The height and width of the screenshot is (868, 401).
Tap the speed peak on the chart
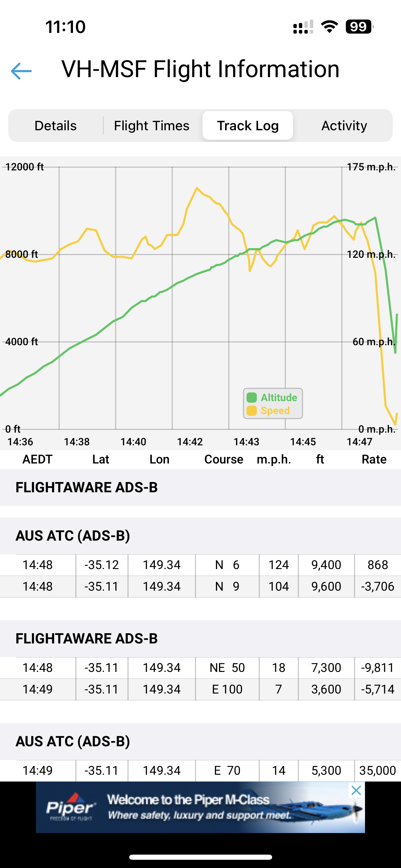click(x=197, y=188)
